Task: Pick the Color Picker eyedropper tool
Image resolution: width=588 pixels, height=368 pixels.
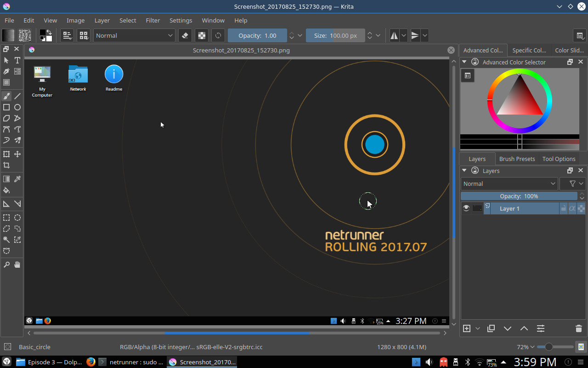Action: coord(17,179)
